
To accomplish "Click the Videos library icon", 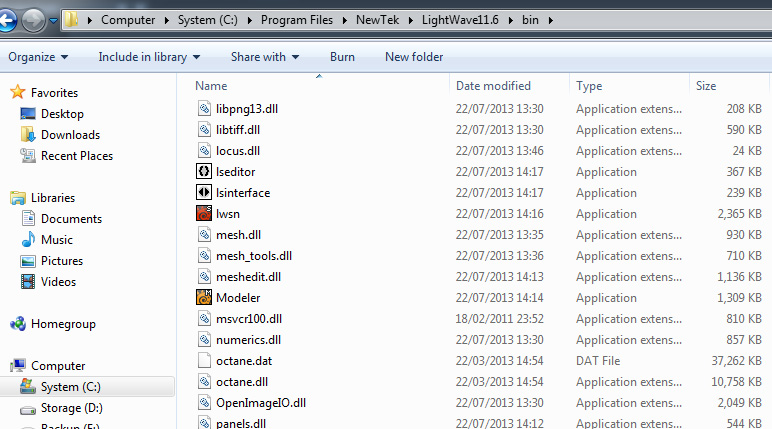I will click(x=28, y=282).
